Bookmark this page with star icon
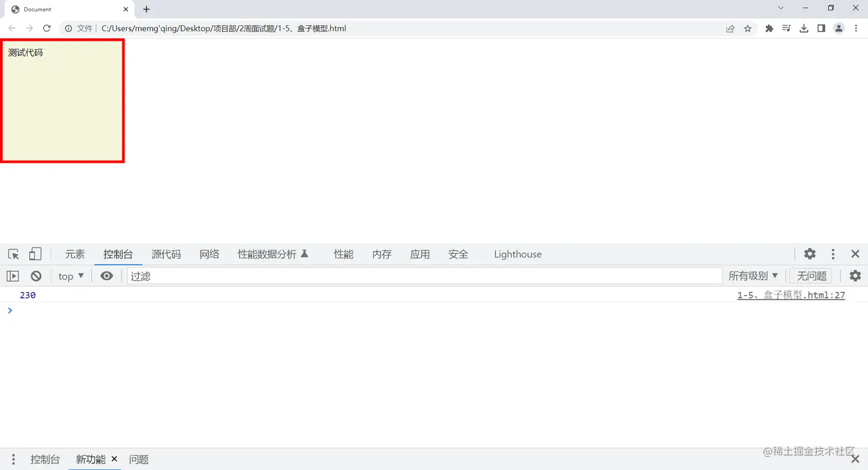 click(x=747, y=28)
